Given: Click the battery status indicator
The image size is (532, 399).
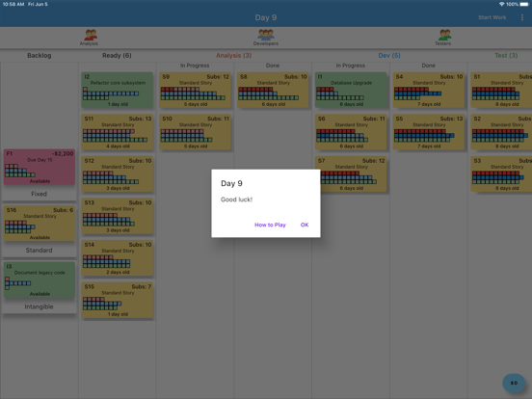Looking at the screenshot, I should 524,4.
